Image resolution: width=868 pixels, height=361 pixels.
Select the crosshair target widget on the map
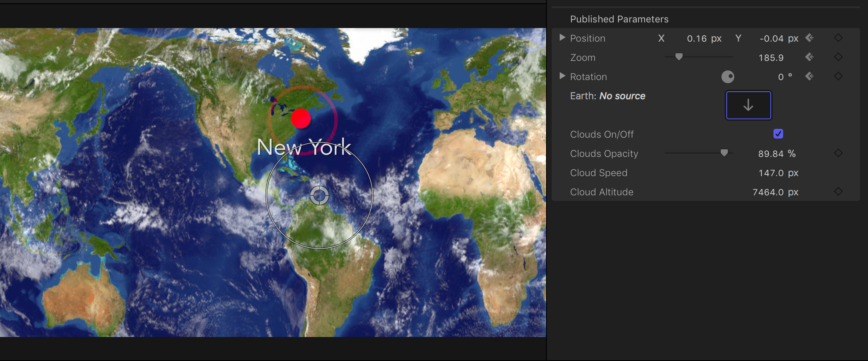[319, 195]
